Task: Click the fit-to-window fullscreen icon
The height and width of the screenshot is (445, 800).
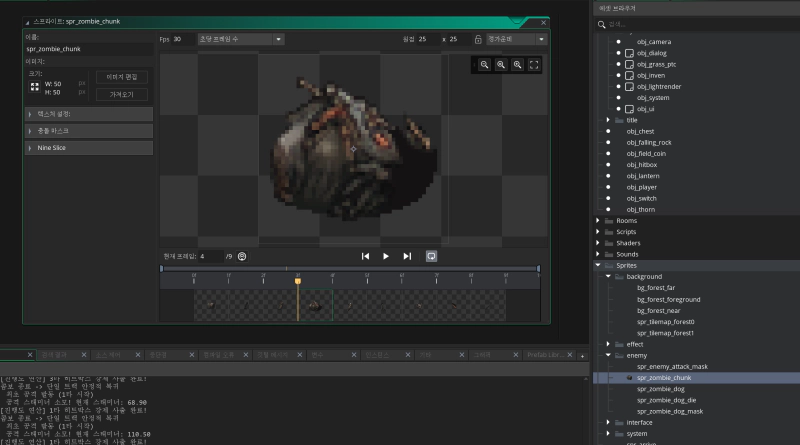Action: coord(534,65)
